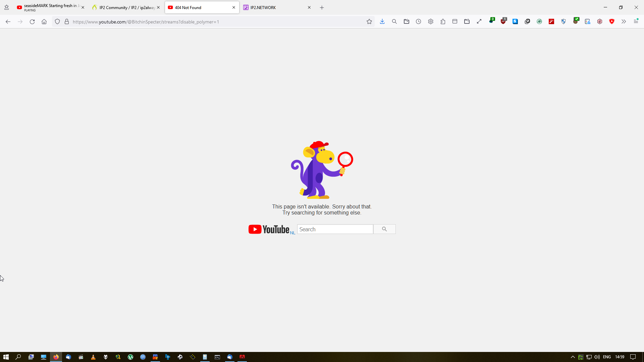The image size is (644, 362).
Task: Change input language ENG in system tray
Action: coord(607,357)
